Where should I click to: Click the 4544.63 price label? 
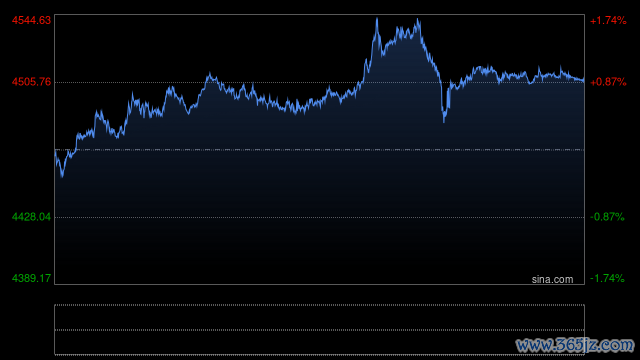point(31,20)
